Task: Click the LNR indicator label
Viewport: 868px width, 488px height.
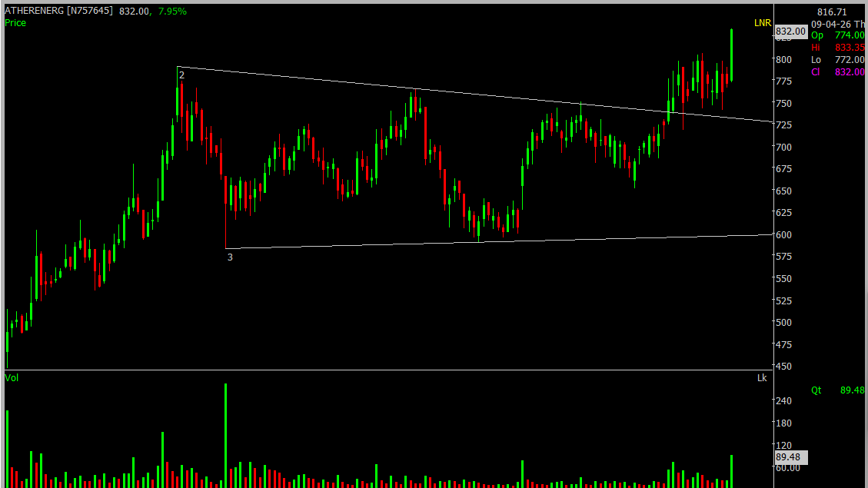Action: point(760,24)
